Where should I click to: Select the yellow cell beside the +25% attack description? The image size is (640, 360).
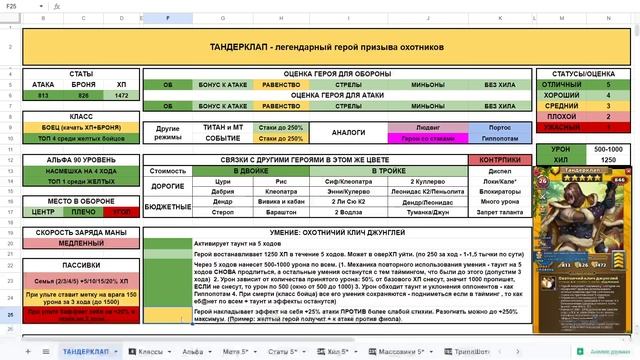coord(168,315)
